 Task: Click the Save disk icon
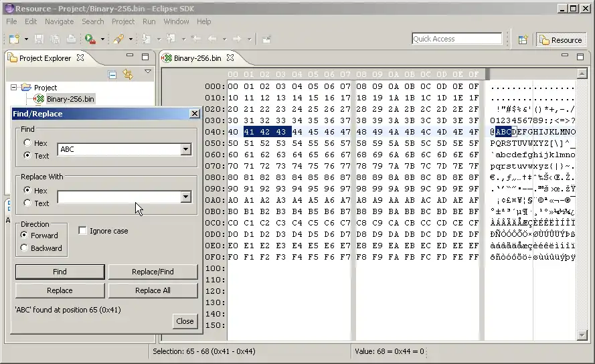tap(39, 39)
